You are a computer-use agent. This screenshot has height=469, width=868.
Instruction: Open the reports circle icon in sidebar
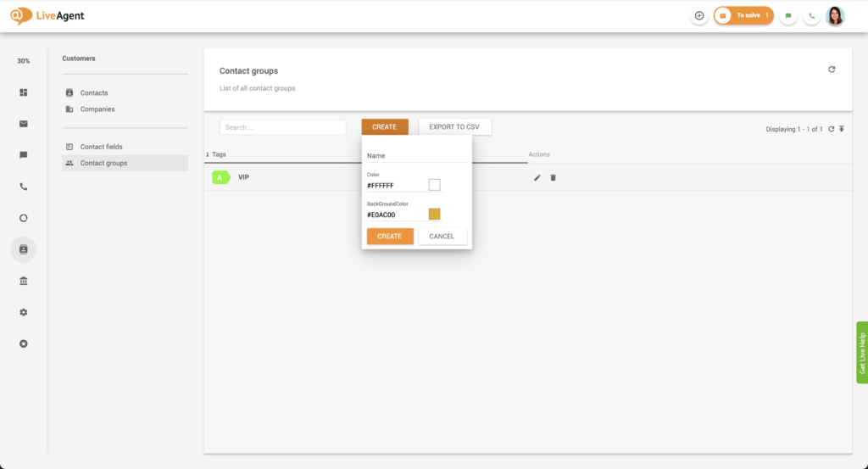point(24,218)
